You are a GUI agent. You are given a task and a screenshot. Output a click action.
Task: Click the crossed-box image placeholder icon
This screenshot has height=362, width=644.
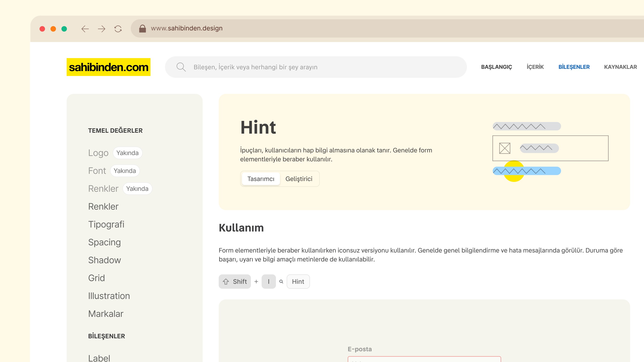(504, 148)
